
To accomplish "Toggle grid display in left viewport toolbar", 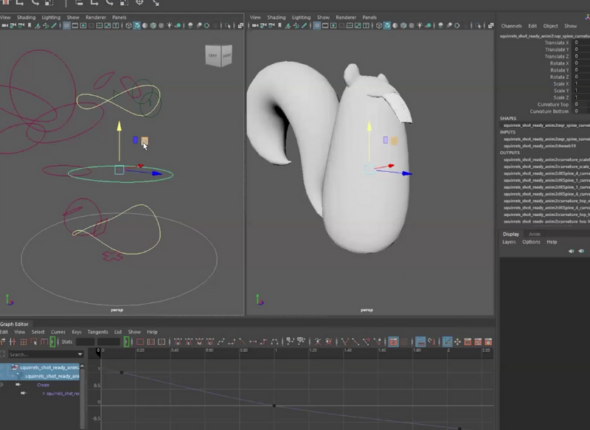I will point(67,26).
